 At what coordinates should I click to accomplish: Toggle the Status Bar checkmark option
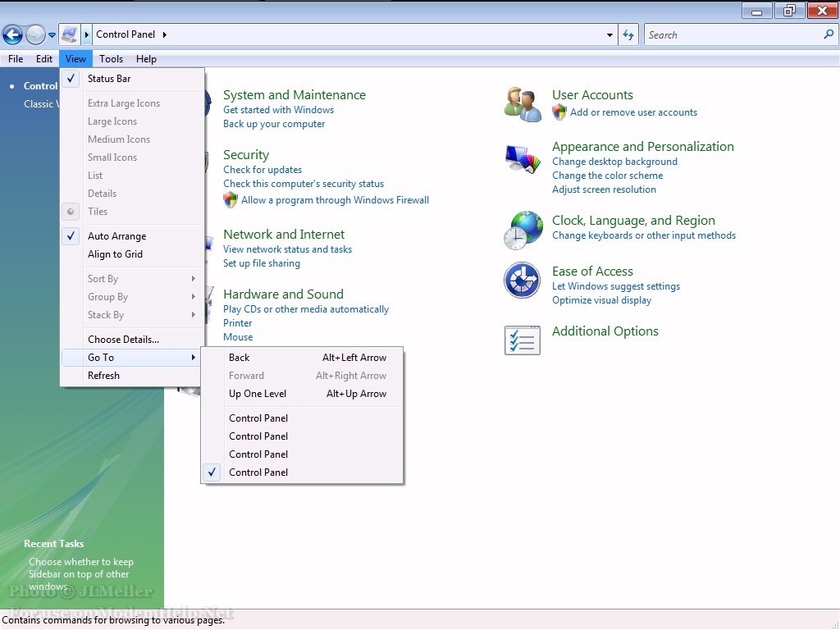tap(109, 79)
